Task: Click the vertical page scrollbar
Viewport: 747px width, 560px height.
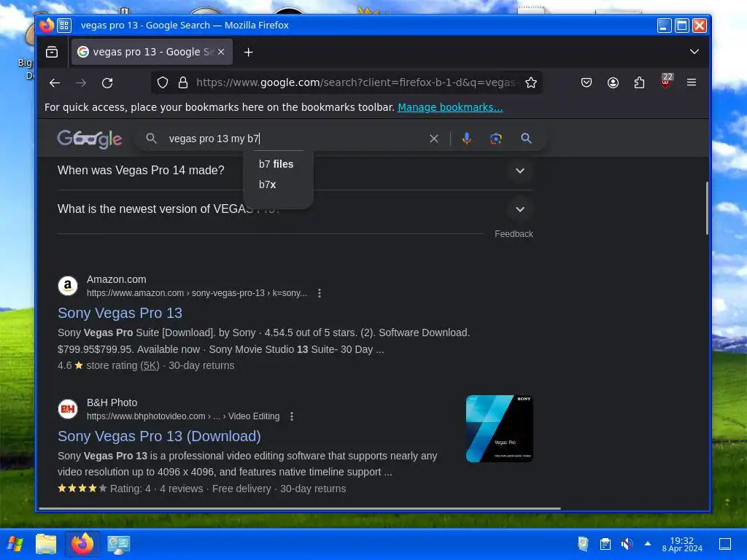Action: (x=707, y=208)
